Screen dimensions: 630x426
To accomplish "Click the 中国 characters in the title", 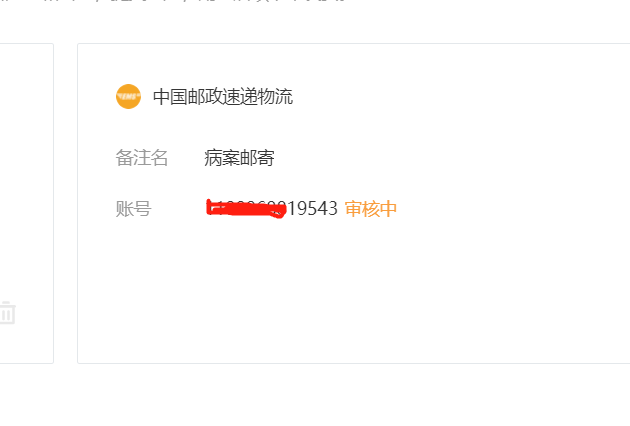I will (170, 97).
